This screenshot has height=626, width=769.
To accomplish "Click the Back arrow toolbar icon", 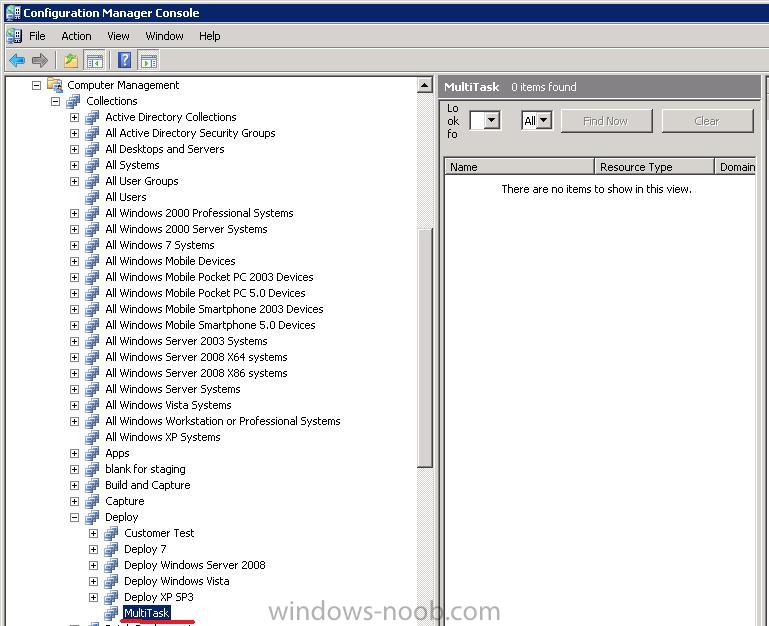I will pos(17,60).
